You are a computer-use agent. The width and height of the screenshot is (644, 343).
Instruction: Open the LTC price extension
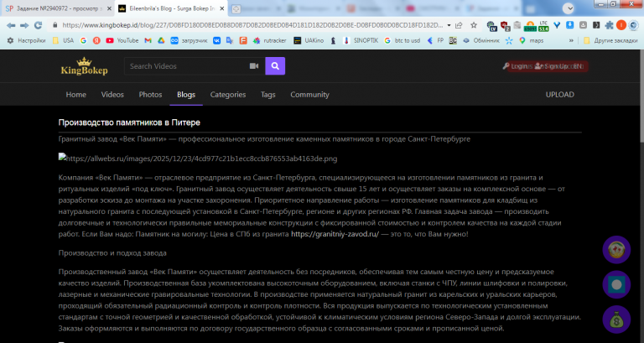click(543, 26)
